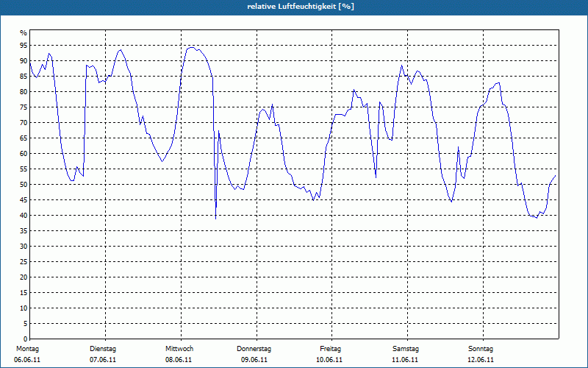Click the y-axis value 50
The height and width of the screenshot is (368, 588).
pos(24,185)
